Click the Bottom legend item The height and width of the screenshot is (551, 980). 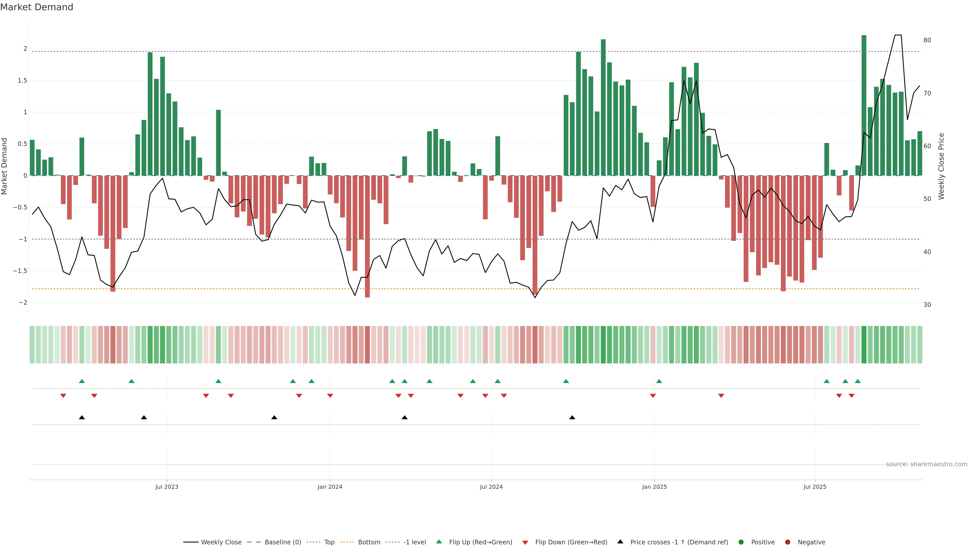click(x=369, y=542)
